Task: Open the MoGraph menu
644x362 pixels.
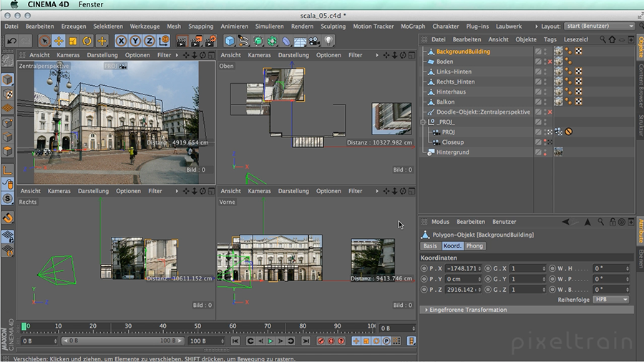Action: (412, 26)
